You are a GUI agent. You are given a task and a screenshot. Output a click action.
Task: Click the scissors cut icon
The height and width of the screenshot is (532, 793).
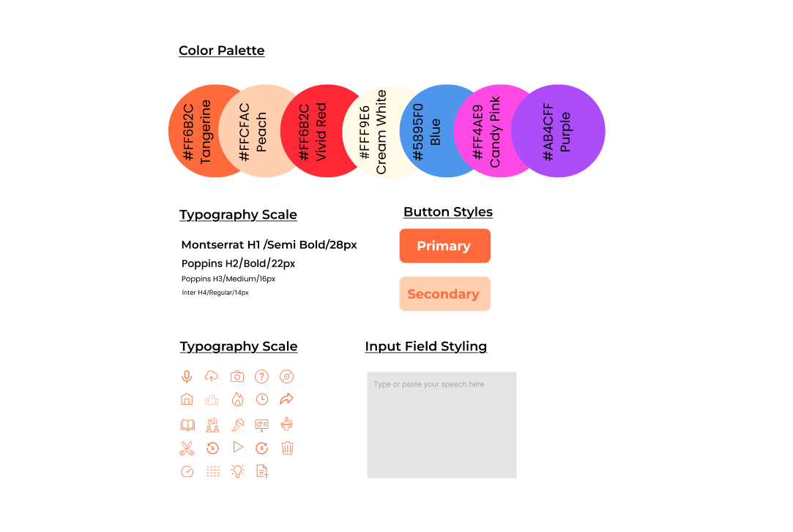click(x=187, y=448)
